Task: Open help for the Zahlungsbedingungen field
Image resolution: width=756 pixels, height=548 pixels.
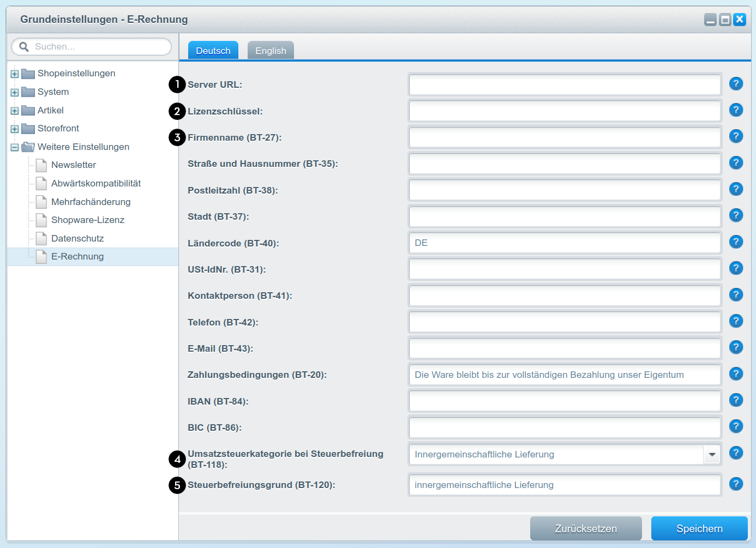Action: pos(736,374)
